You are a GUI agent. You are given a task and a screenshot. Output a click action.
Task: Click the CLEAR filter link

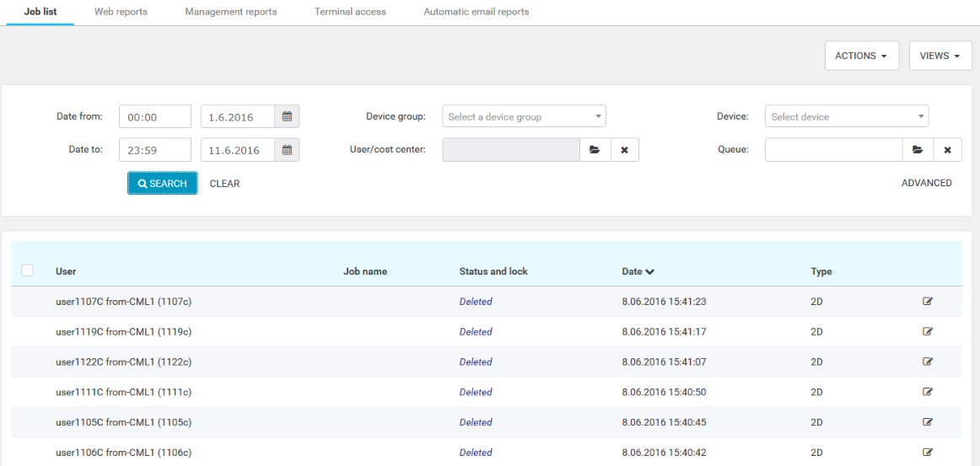(224, 184)
